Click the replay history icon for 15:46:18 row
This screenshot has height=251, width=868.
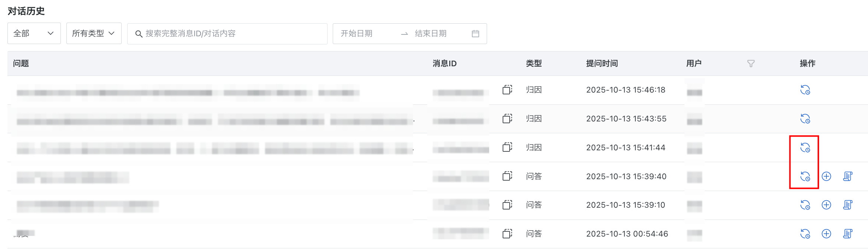coord(805,90)
